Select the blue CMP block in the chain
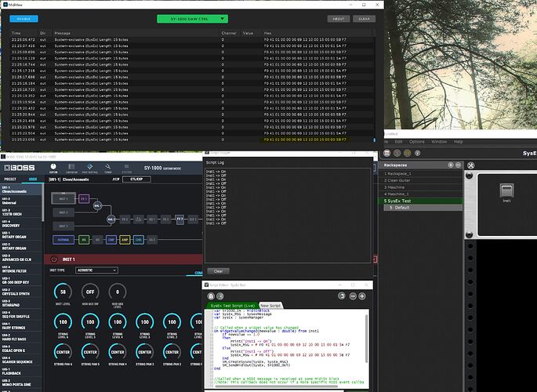 (x=111, y=240)
